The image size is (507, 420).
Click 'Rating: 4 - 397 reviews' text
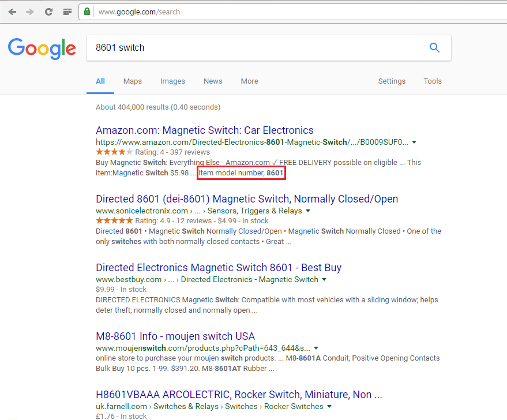click(x=172, y=152)
